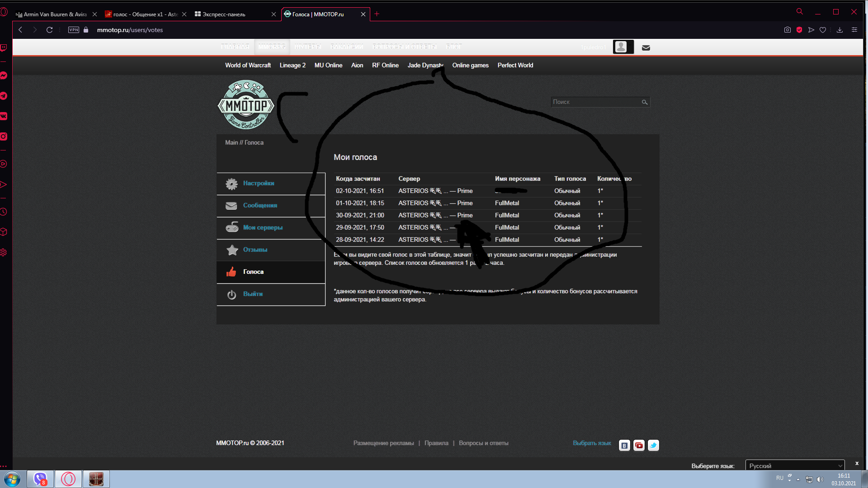Open server link for 01-10-2021 vote

(x=435, y=203)
